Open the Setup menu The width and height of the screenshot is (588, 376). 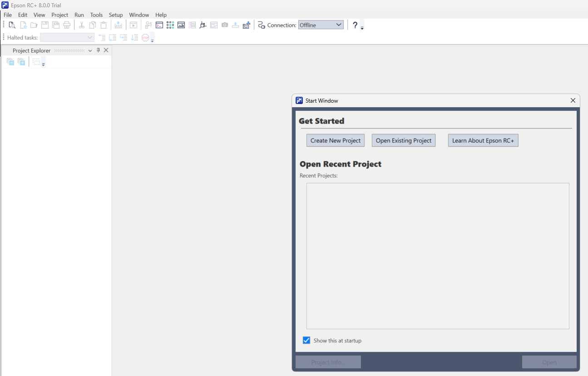point(116,15)
